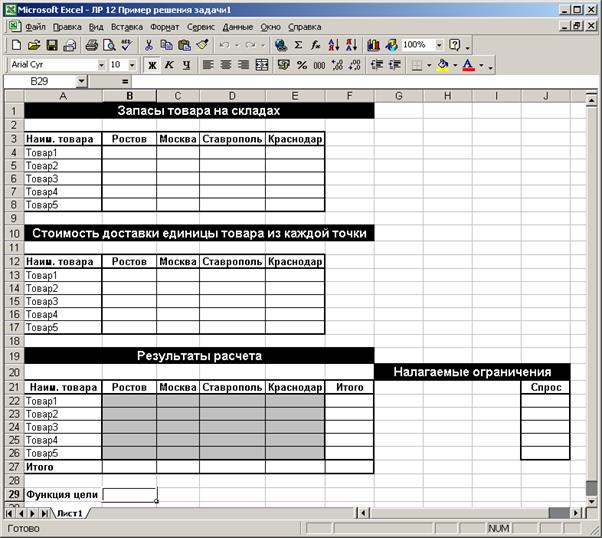The image size is (602, 538).
Task: Go to the last sheet tab
Action: pyautogui.click(x=45, y=513)
